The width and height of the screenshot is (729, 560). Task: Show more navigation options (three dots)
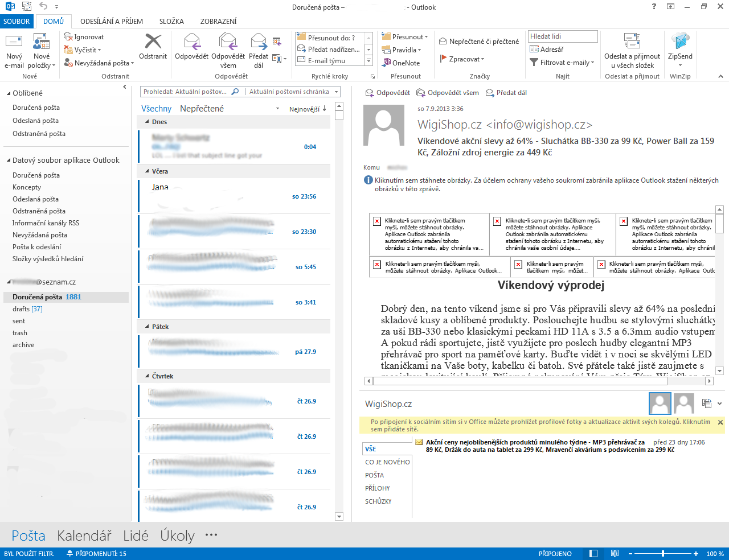pyautogui.click(x=211, y=535)
